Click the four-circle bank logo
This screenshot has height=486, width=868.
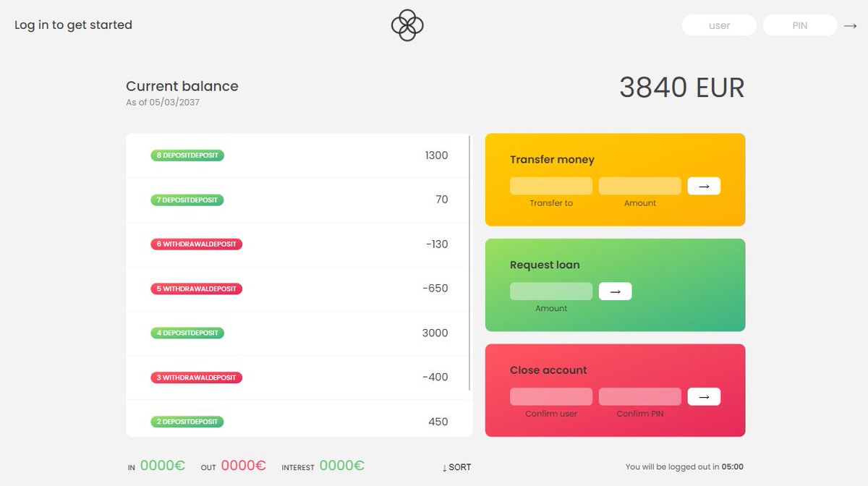click(407, 25)
